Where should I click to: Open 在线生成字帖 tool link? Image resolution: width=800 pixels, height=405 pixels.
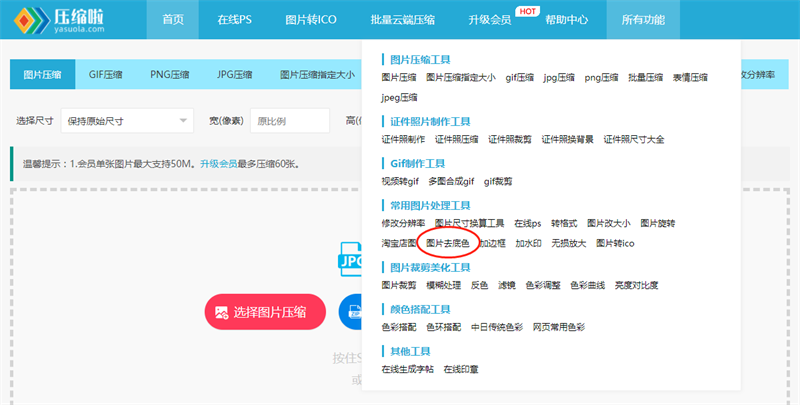(x=408, y=369)
